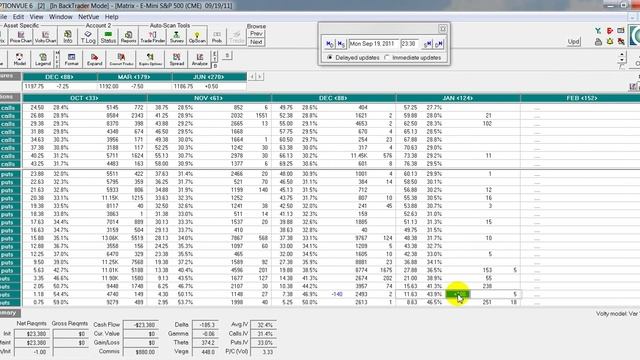This screenshot has height=360, width=640.
Task: Click the yellow bell alert icon
Action: pos(610,42)
